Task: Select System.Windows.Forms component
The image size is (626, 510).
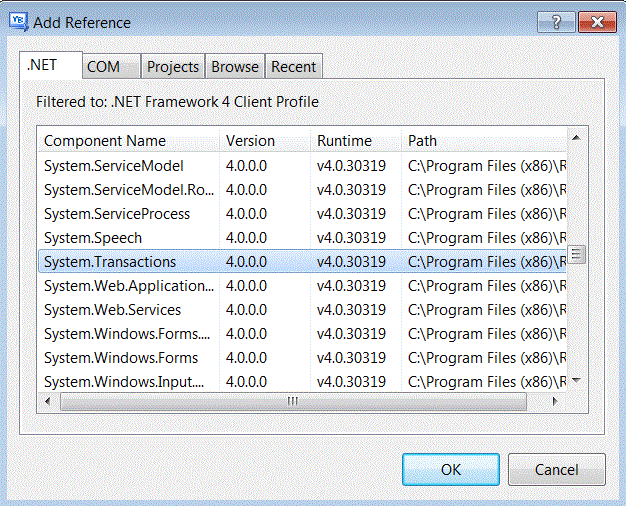Action: click(x=302, y=357)
